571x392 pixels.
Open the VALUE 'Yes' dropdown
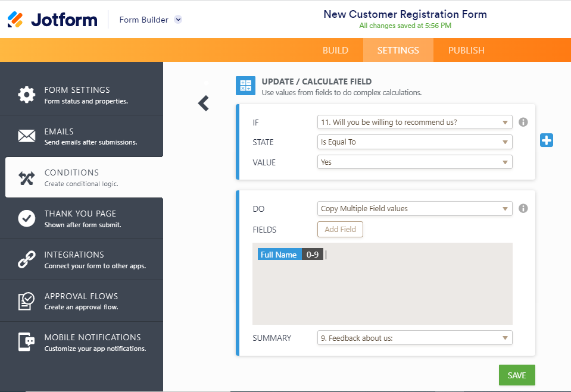(415, 162)
